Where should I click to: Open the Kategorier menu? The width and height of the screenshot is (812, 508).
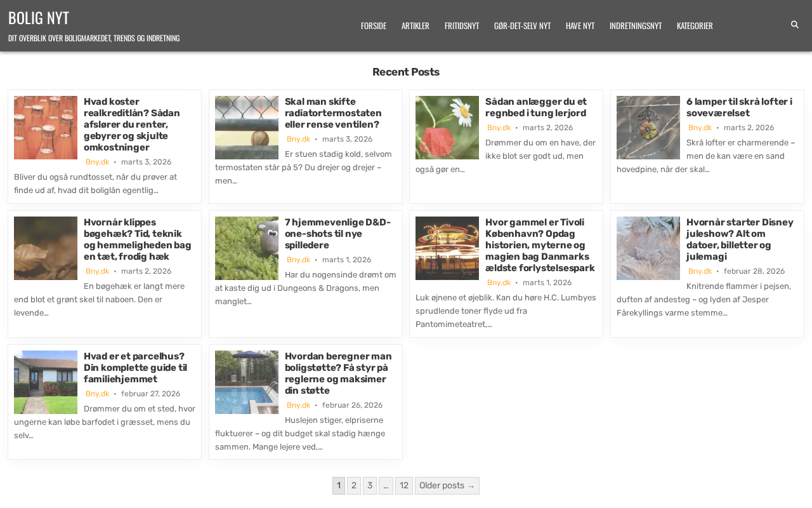[694, 25]
